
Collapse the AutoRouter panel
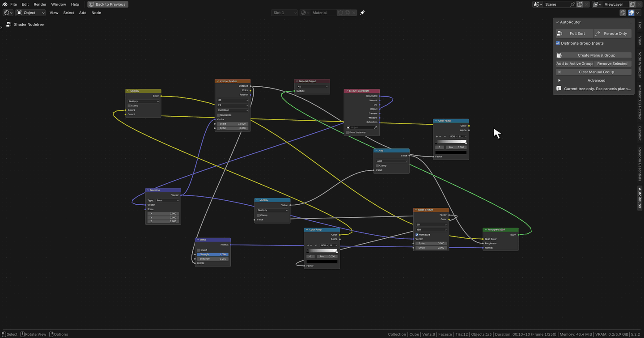click(557, 22)
